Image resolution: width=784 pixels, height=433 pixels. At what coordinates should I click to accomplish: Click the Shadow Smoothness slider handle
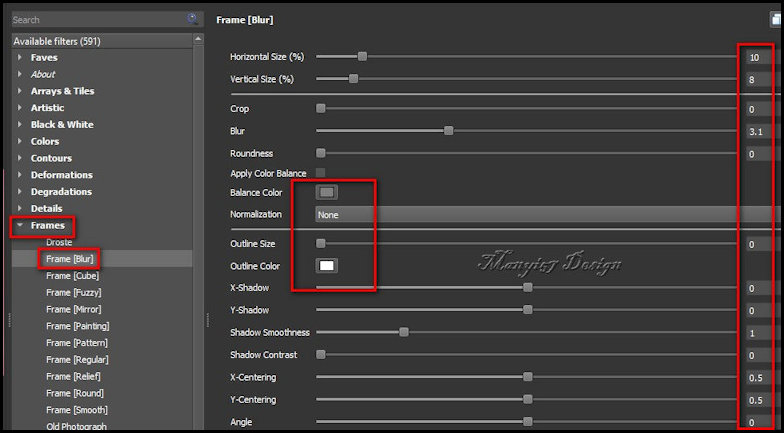(x=404, y=332)
